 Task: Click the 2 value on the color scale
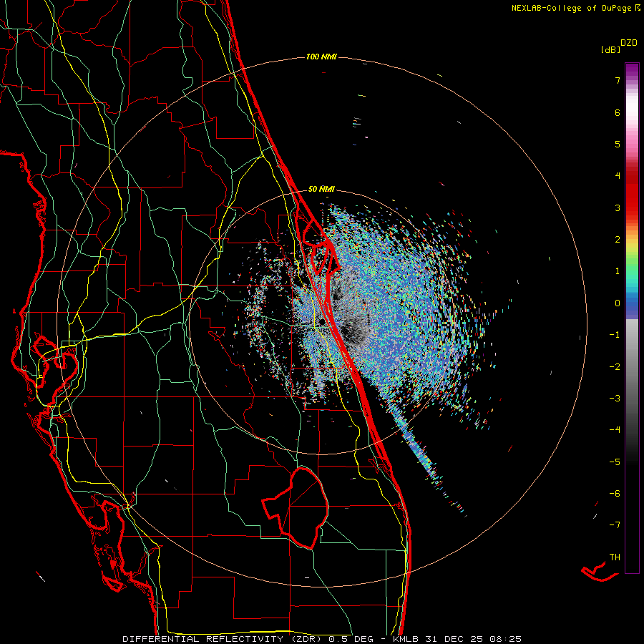pyautogui.click(x=618, y=240)
